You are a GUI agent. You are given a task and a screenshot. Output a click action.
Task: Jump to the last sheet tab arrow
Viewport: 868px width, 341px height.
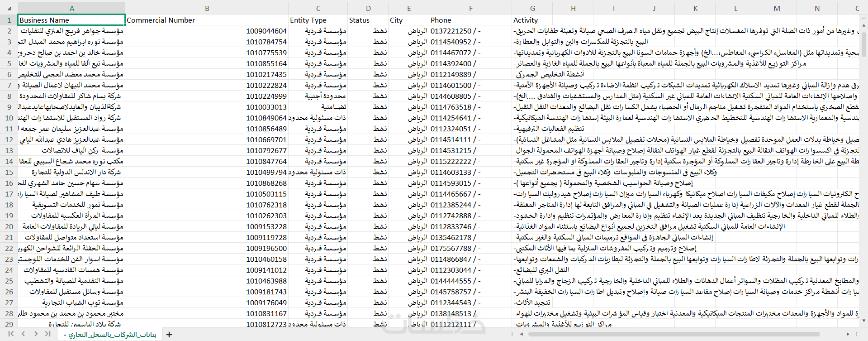[x=48, y=334]
